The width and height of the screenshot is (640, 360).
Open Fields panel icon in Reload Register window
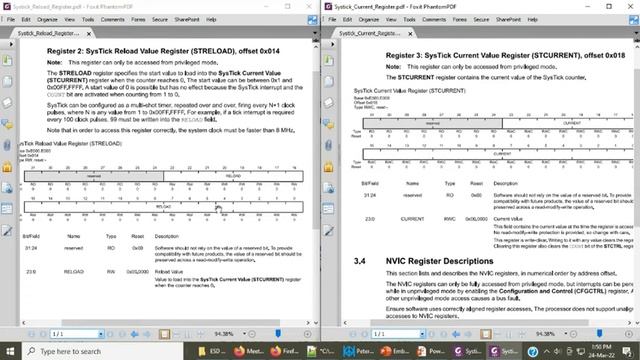tap(7, 209)
